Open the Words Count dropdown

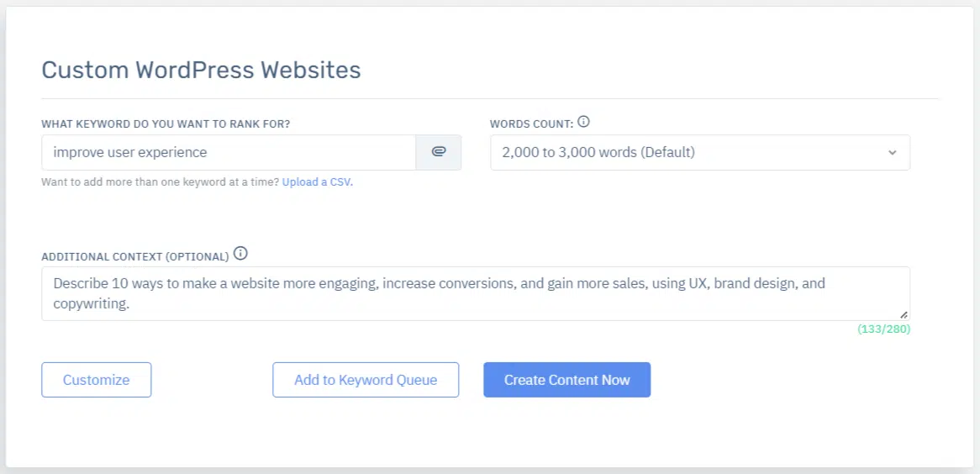700,152
